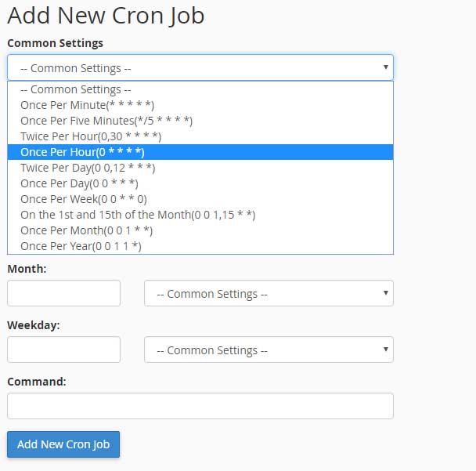
Task: Pick Once Per Year from list
Action: click(x=81, y=246)
